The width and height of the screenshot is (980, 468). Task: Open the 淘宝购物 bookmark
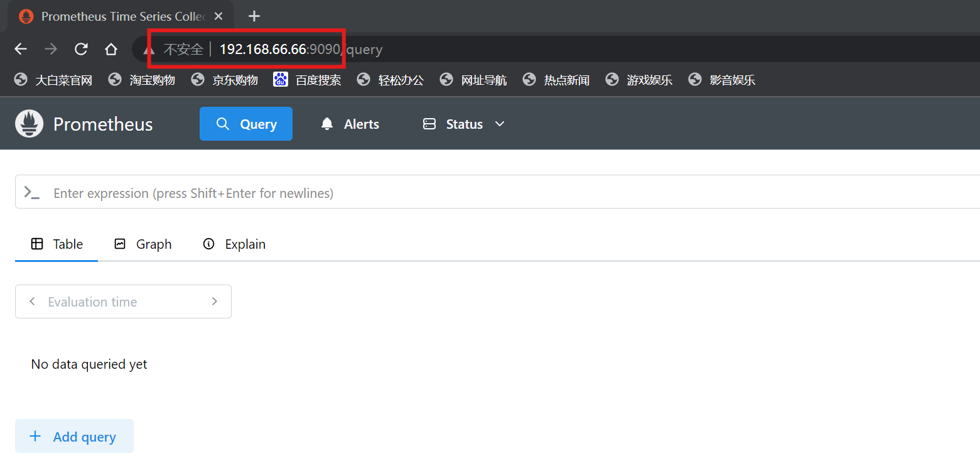142,80
